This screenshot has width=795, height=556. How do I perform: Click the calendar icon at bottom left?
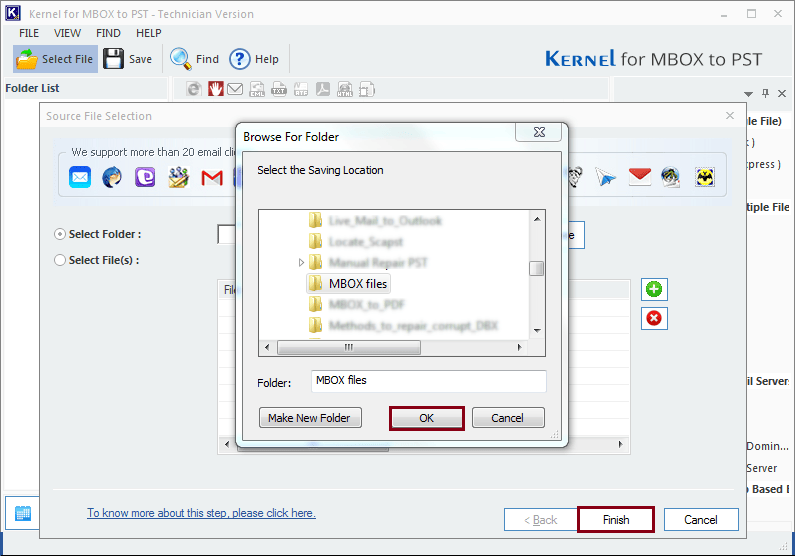click(x=23, y=513)
